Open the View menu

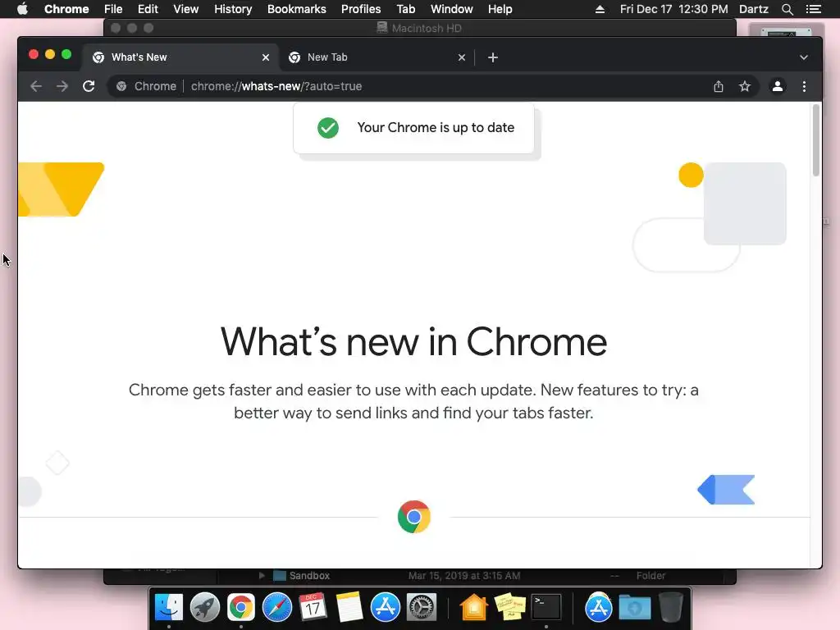(x=186, y=9)
